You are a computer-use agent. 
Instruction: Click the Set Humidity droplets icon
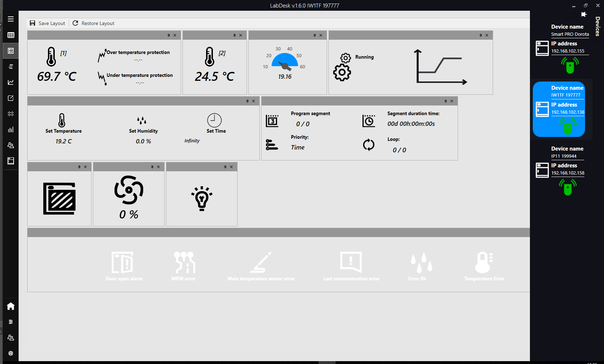click(142, 120)
